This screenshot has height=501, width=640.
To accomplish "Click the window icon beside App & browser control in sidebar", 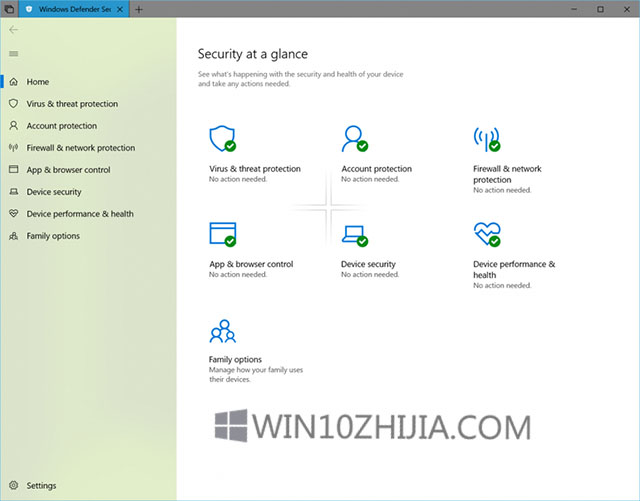I will pos(13,169).
